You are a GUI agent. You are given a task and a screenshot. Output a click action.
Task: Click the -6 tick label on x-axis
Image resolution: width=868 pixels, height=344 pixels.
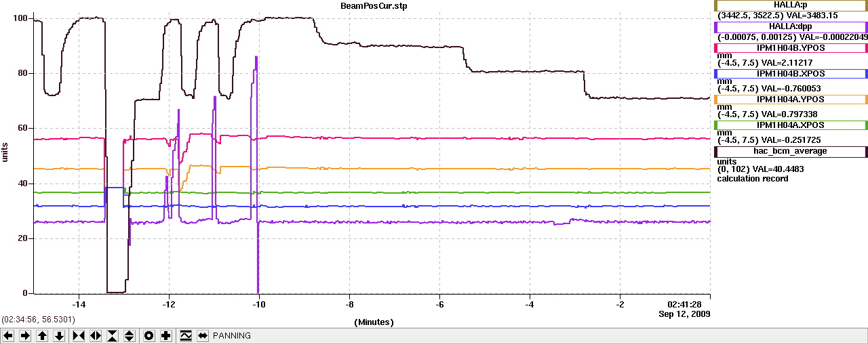click(439, 305)
